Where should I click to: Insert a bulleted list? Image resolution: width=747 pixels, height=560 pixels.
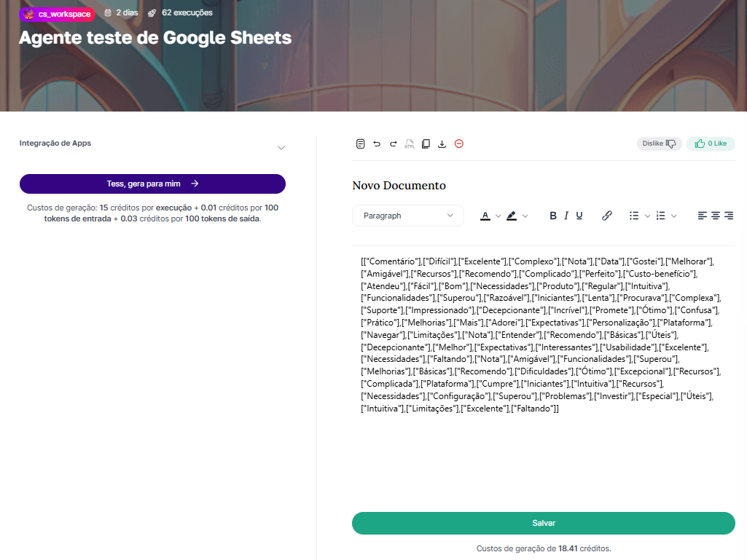tap(633, 216)
